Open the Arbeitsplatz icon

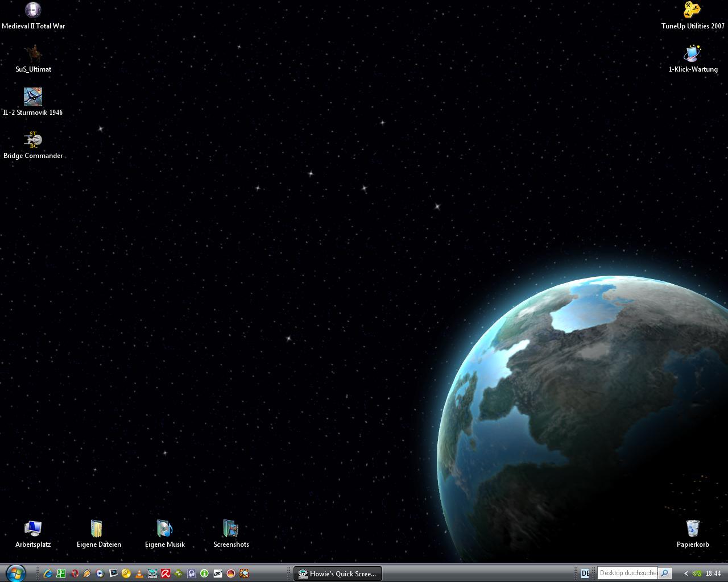[33, 529]
